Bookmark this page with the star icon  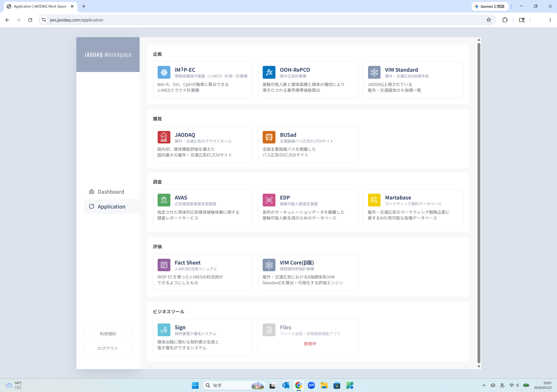coord(489,20)
